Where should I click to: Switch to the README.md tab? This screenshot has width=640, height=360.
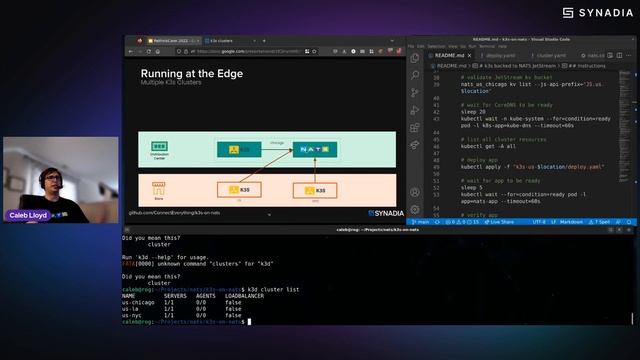tap(449, 56)
